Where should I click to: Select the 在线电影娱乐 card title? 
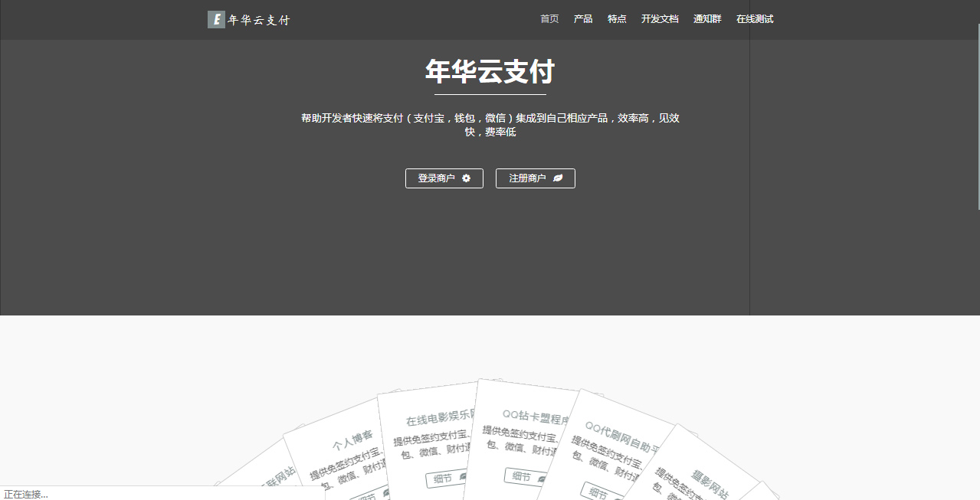pyautogui.click(x=441, y=419)
